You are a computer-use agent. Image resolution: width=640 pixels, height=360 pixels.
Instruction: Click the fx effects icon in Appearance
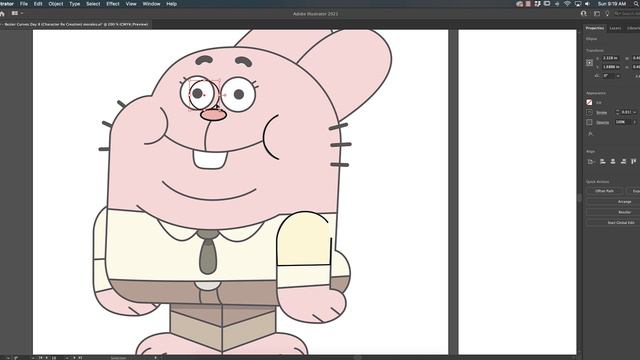pyautogui.click(x=590, y=134)
